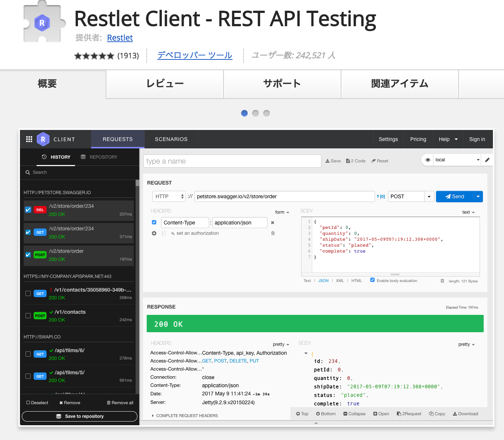Open the Restlet provider link

[120, 38]
